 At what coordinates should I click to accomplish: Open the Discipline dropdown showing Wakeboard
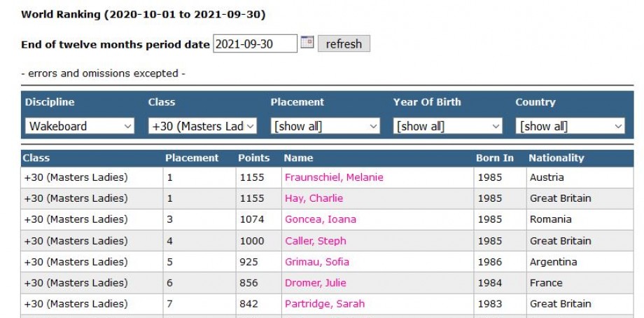pyautogui.click(x=80, y=126)
